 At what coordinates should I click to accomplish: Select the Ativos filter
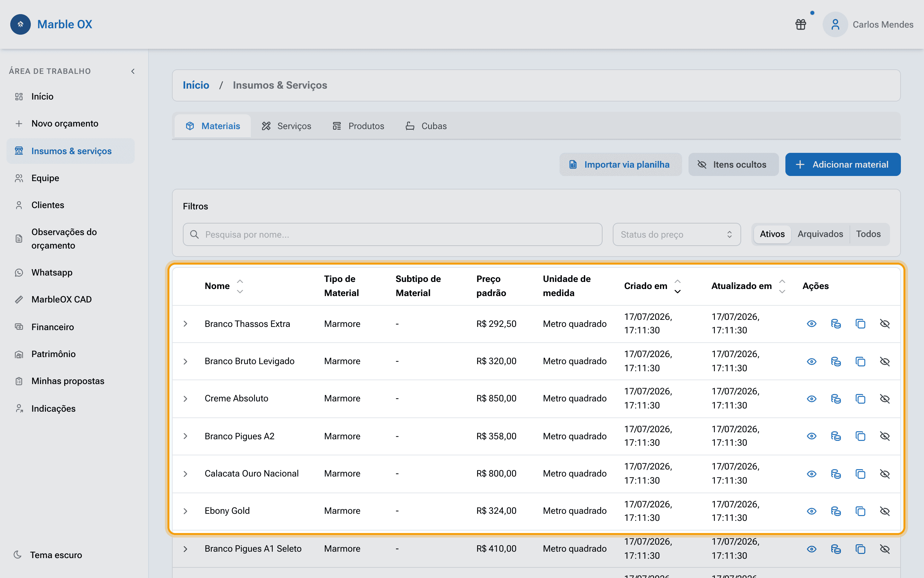[772, 234]
